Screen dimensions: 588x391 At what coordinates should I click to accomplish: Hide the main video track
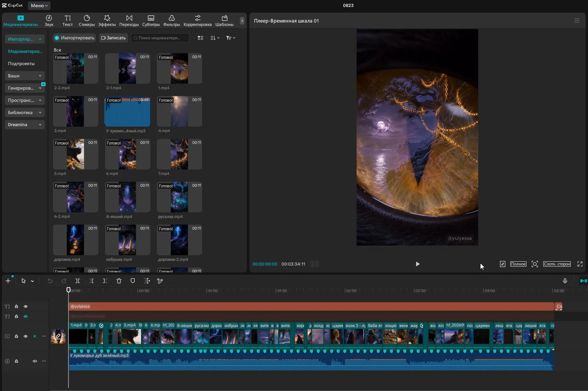click(x=26, y=336)
